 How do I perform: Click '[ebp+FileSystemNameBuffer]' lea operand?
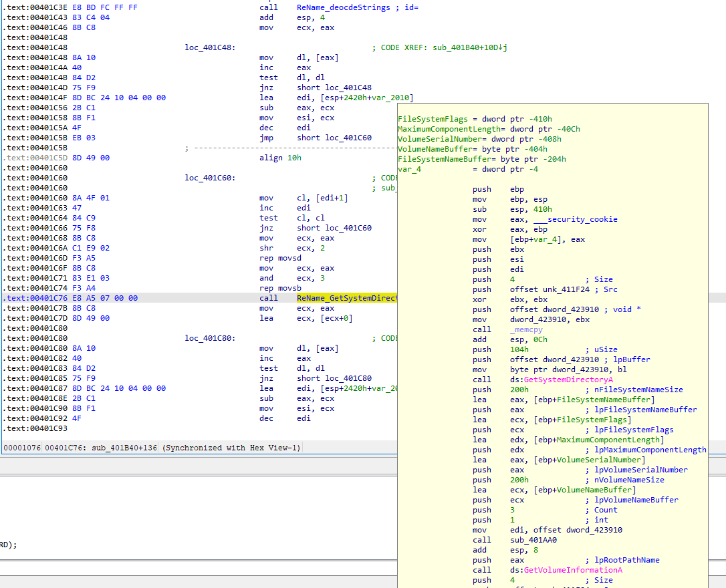point(594,400)
